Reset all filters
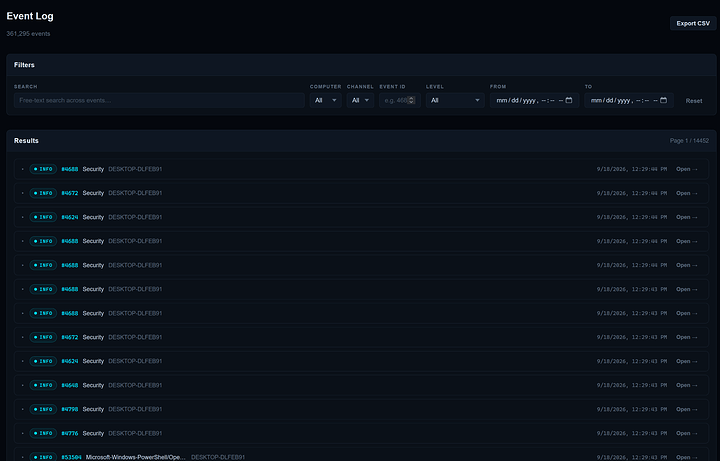Image resolution: width=720 pixels, height=461 pixels. 693,101
